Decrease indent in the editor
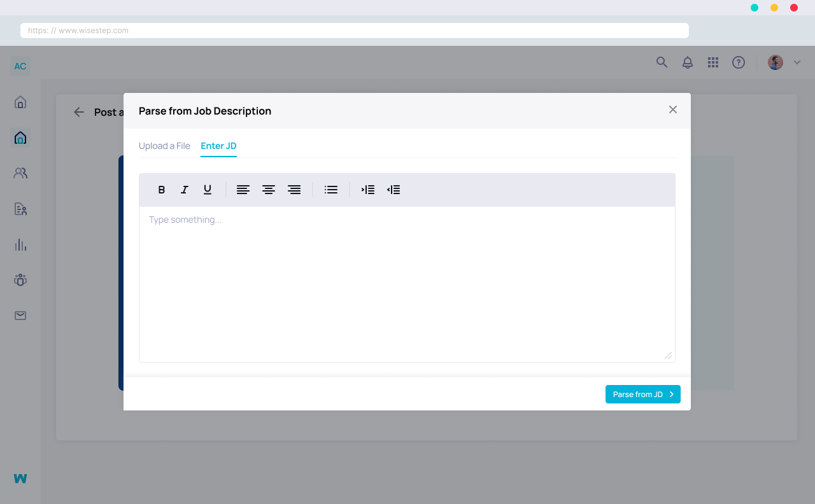 (393, 190)
